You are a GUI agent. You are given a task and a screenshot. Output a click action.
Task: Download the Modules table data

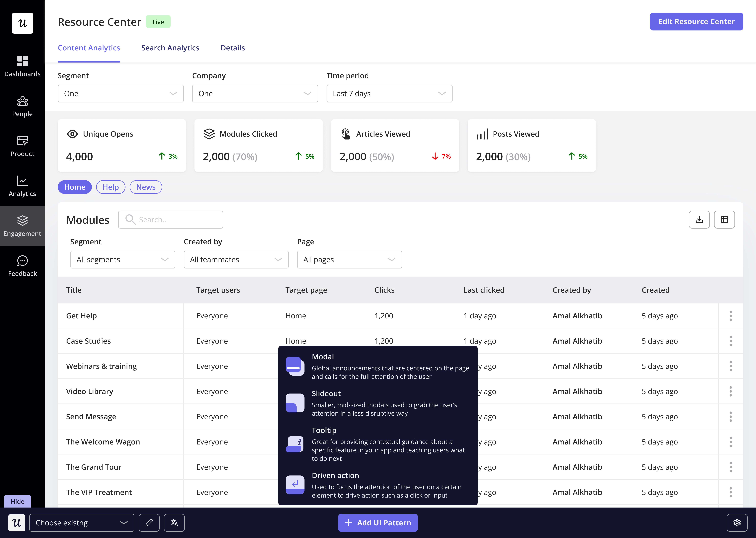pyautogui.click(x=699, y=219)
